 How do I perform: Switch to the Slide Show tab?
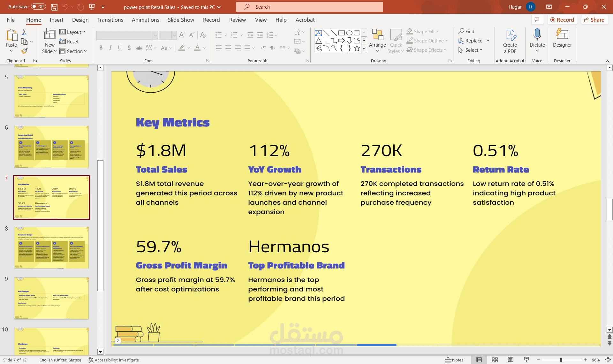click(181, 20)
